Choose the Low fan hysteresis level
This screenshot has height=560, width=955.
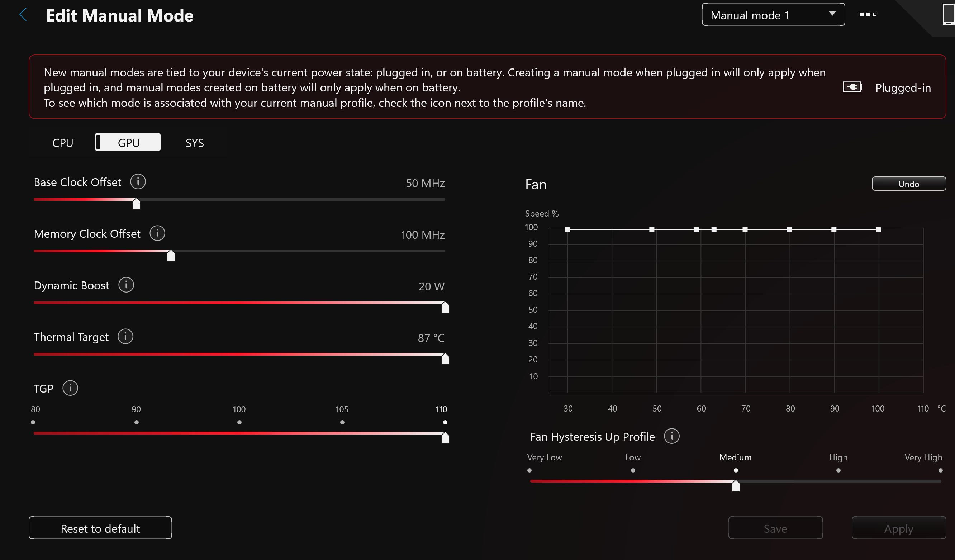[632, 470]
